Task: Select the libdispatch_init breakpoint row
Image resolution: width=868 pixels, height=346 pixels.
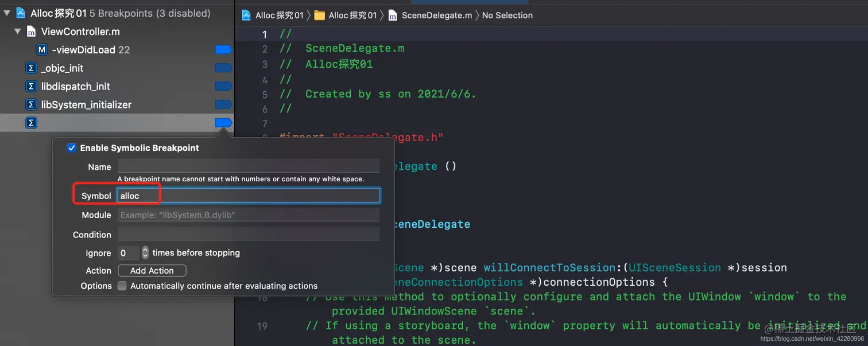Action: 117,87
